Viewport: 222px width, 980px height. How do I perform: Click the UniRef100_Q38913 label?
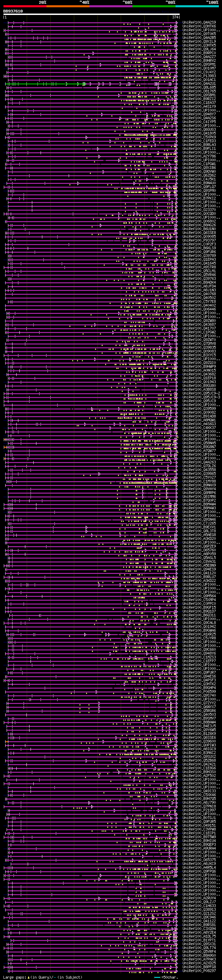click(x=199, y=909)
